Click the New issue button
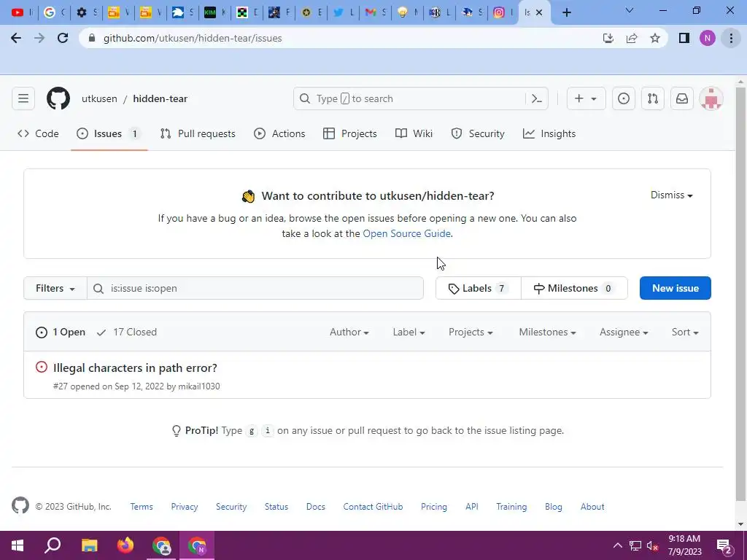Viewport: 747px width, 560px height. (x=675, y=288)
